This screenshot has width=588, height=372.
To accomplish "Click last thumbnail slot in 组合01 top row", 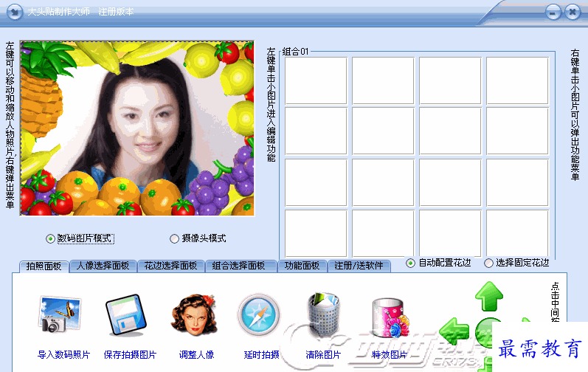I will click(x=517, y=80).
